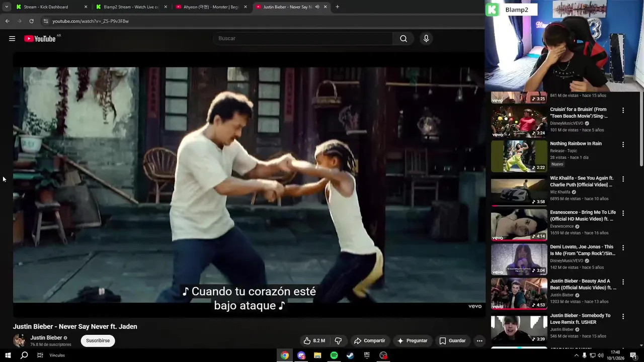644x362 pixels.
Task: Open Evanescence Bring Me To Life title
Action: pos(583,216)
